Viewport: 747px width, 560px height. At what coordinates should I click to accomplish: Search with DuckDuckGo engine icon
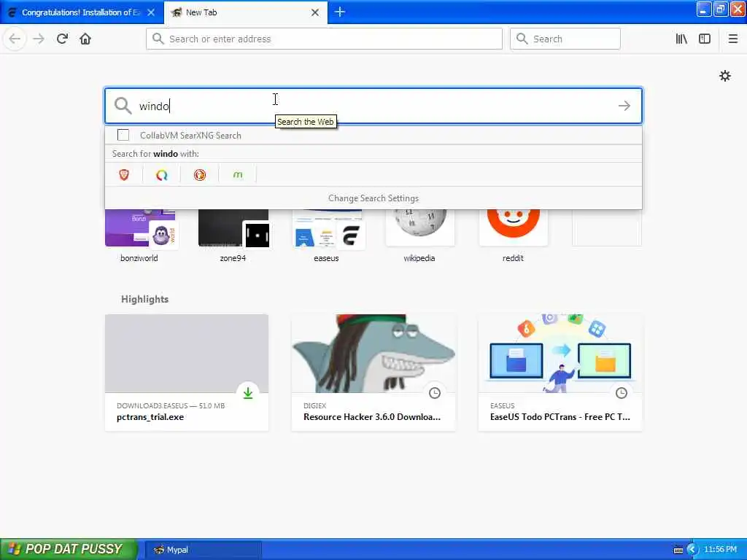click(200, 175)
